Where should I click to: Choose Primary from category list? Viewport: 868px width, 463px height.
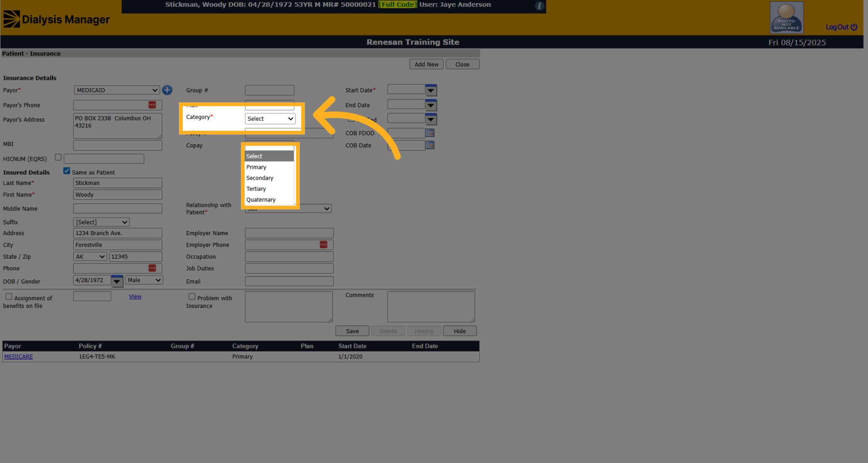269,167
